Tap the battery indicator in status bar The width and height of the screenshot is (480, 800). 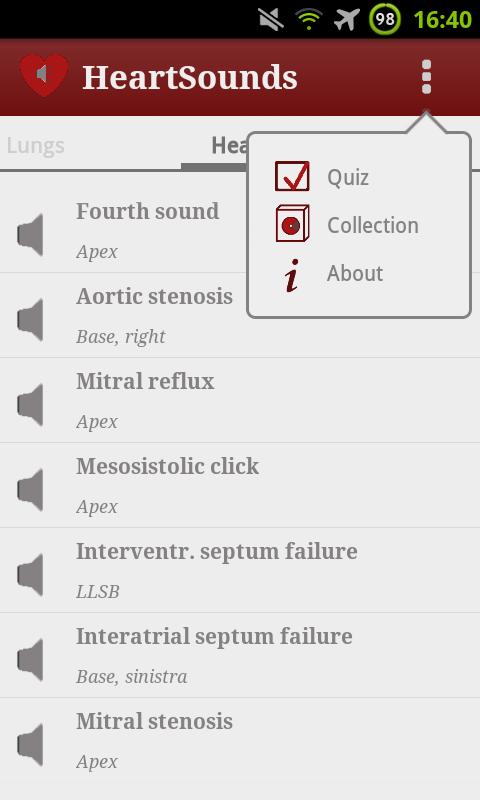(385, 19)
